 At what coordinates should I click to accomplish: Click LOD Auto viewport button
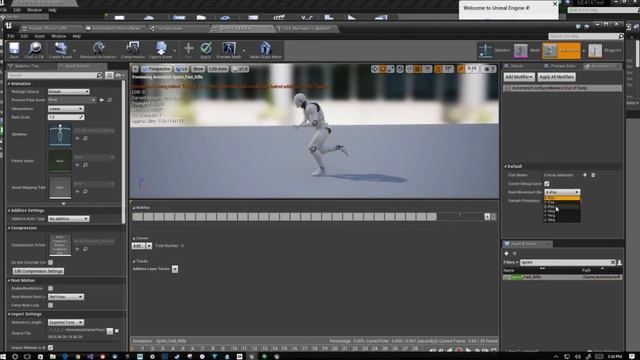(x=218, y=69)
